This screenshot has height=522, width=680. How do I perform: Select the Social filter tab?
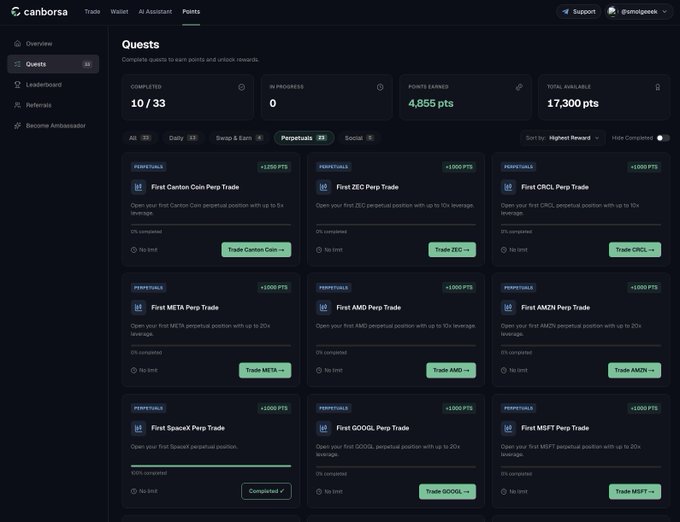(x=359, y=138)
